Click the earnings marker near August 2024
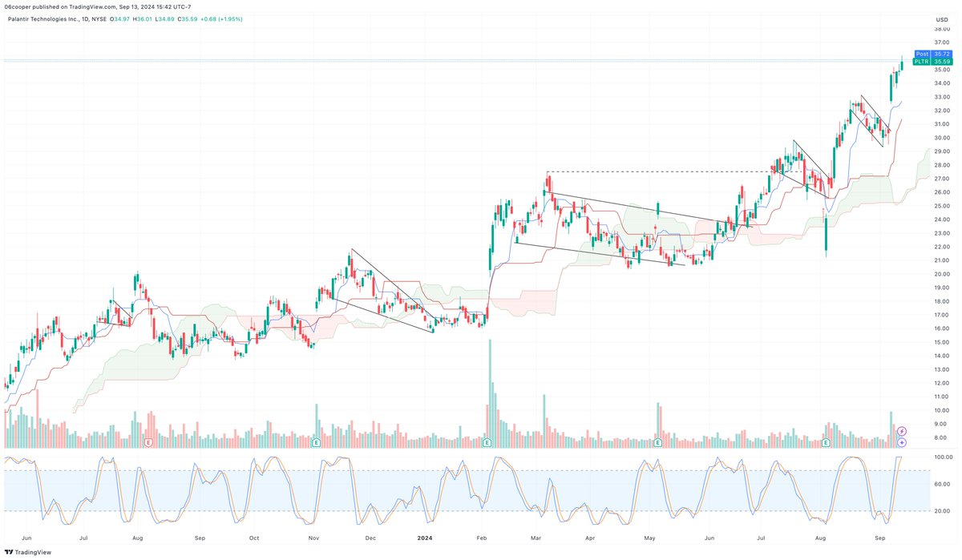The image size is (962, 560). tap(827, 442)
